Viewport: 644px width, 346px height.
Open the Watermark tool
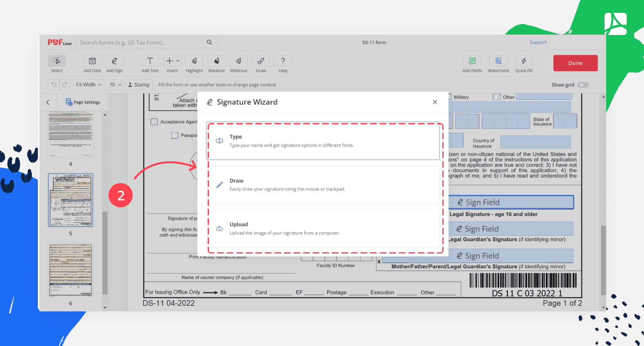click(x=498, y=61)
